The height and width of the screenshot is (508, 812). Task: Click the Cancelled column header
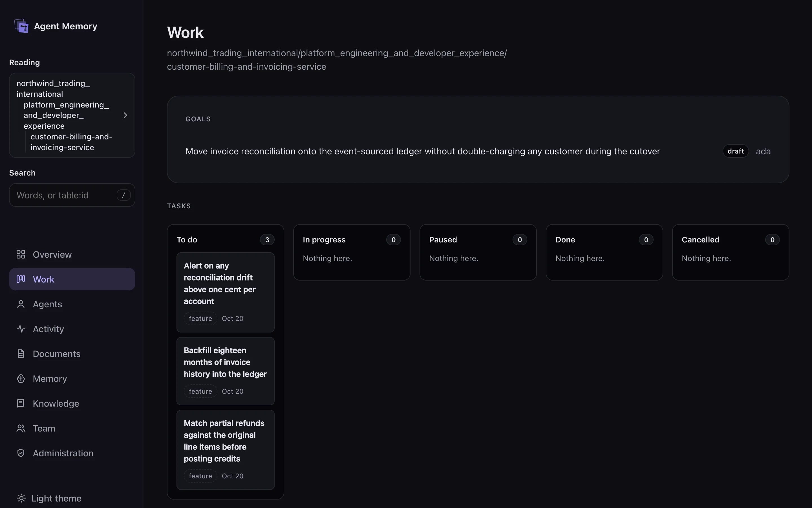(700, 240)
